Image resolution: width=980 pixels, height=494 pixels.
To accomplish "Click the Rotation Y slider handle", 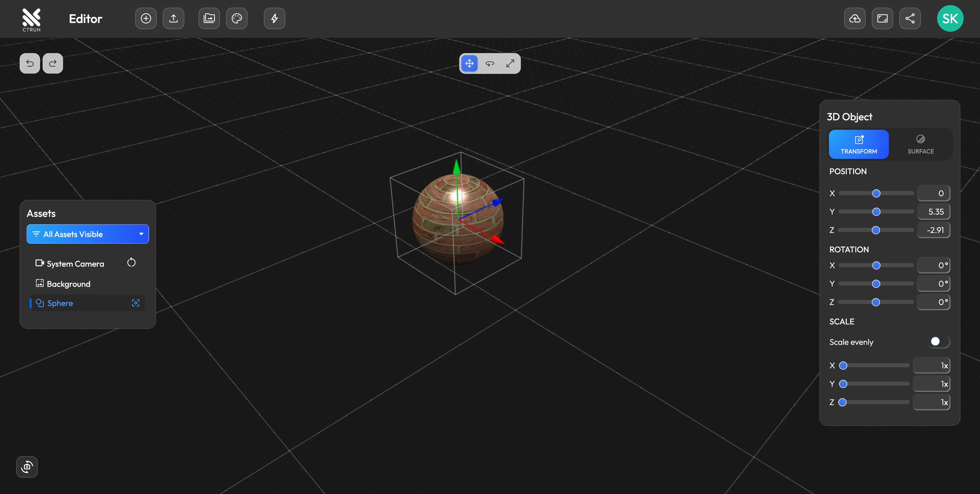I will tap(876, 284).
